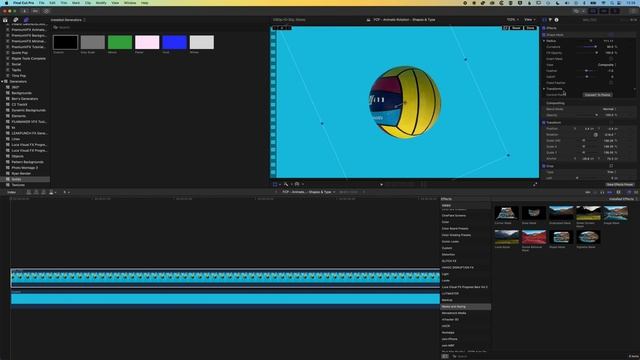Click the Apple menu icon
Screen dimensions: 640x360
6,3
